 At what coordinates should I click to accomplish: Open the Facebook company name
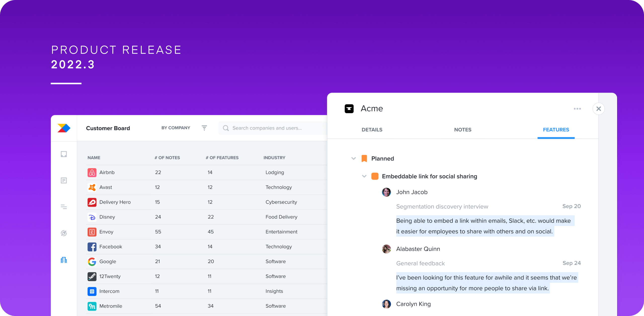[x=111, y=247]
